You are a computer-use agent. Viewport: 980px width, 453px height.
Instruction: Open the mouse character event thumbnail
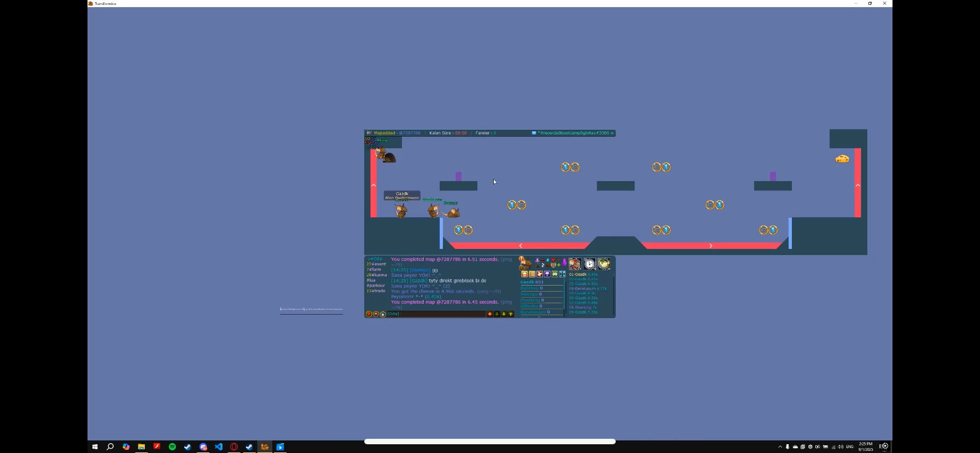point(575,264)
